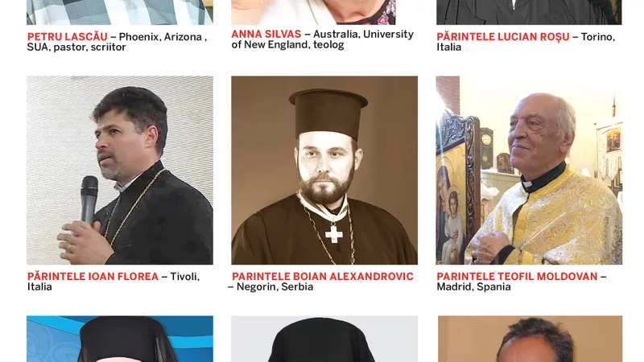644x362 pixels.
Task: Click the PARINTELE TEOFIL MOLDOVAN caption
Action: pos(517,277)
